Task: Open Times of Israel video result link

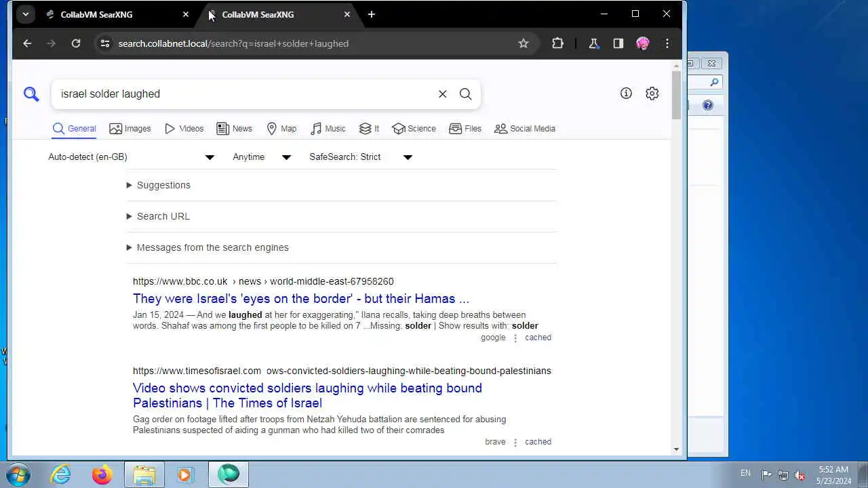Action: pyautogui.click(x=307, y=396)
